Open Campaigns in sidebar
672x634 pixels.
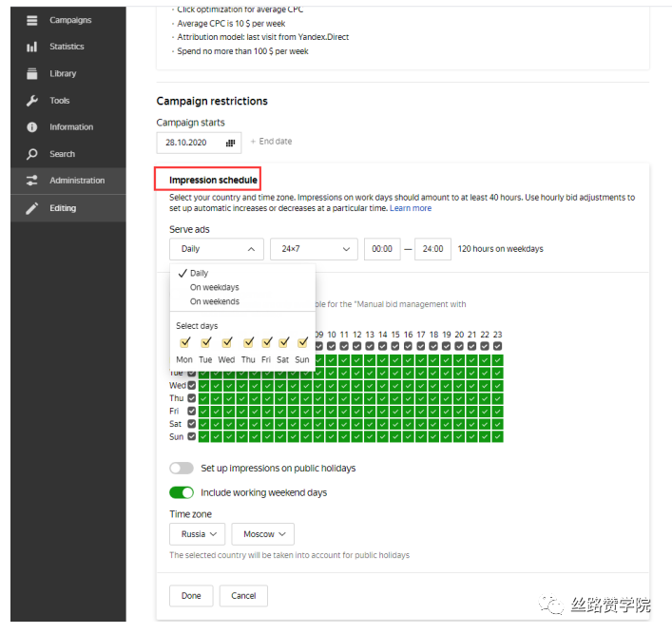click(x=68, y=20)
